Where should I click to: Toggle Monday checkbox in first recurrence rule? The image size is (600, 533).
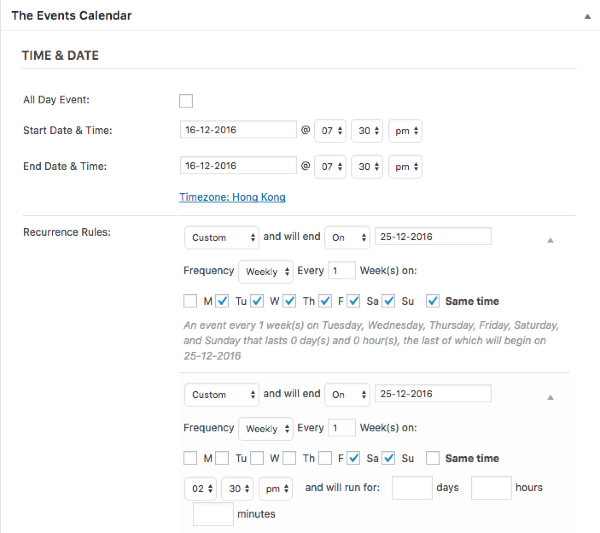pos(191,301)
